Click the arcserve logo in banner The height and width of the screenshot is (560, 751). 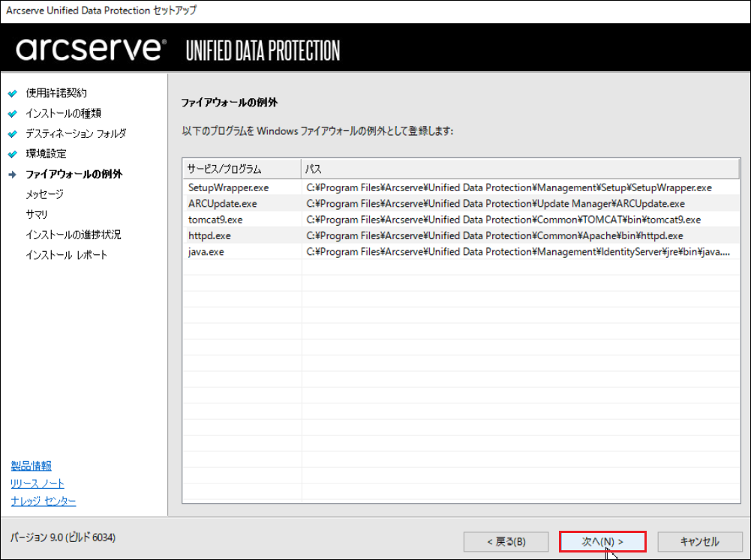click(x=91, y=49)
